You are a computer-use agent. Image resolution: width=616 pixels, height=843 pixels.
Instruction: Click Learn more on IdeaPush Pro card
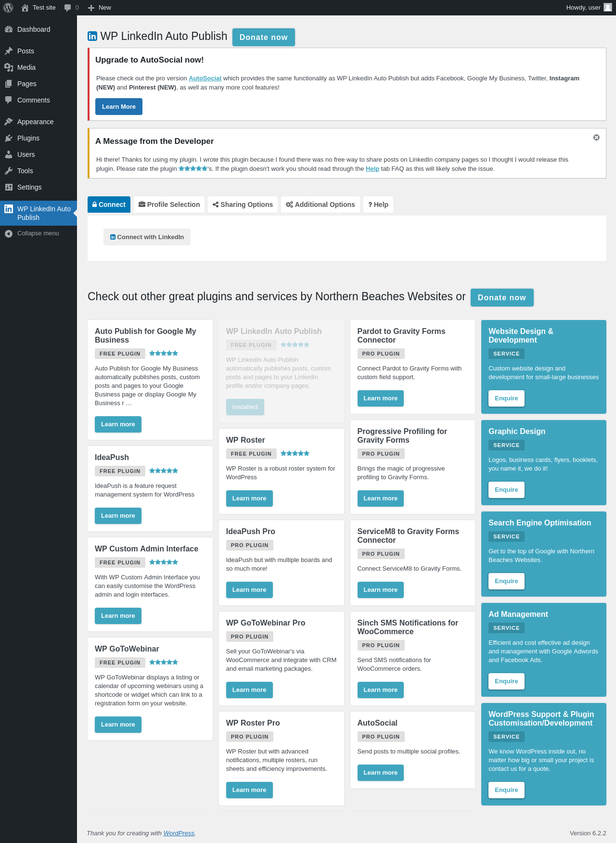(x=249, y=590)
